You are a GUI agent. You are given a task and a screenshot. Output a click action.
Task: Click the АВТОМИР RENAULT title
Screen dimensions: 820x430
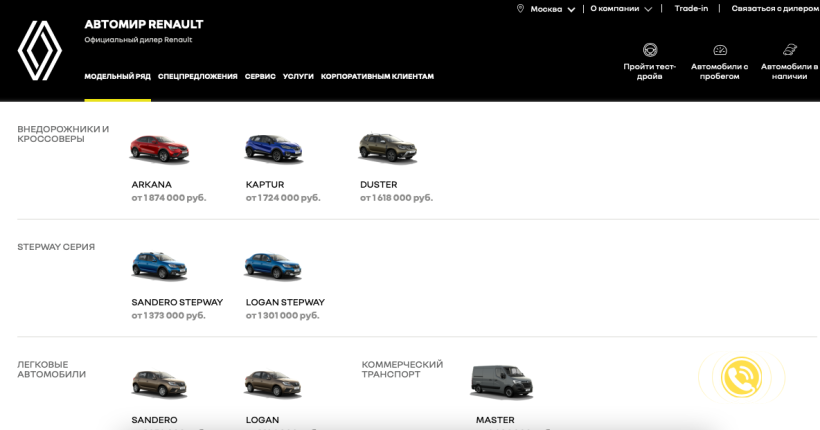pos(144,25)
